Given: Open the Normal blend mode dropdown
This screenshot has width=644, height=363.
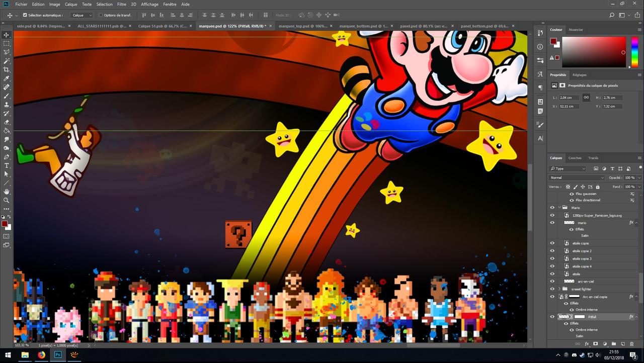Looking at the screenshot, I should click(577, 177).
